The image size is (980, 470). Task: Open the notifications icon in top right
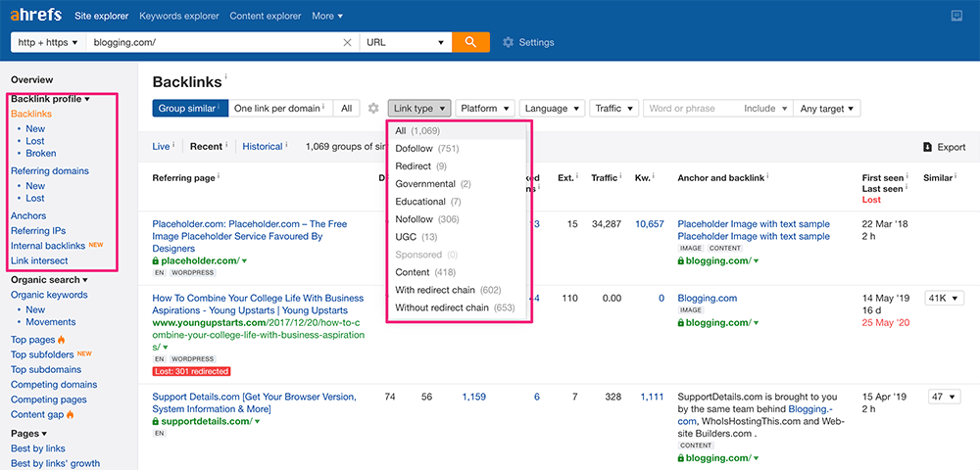click(955, 17)
